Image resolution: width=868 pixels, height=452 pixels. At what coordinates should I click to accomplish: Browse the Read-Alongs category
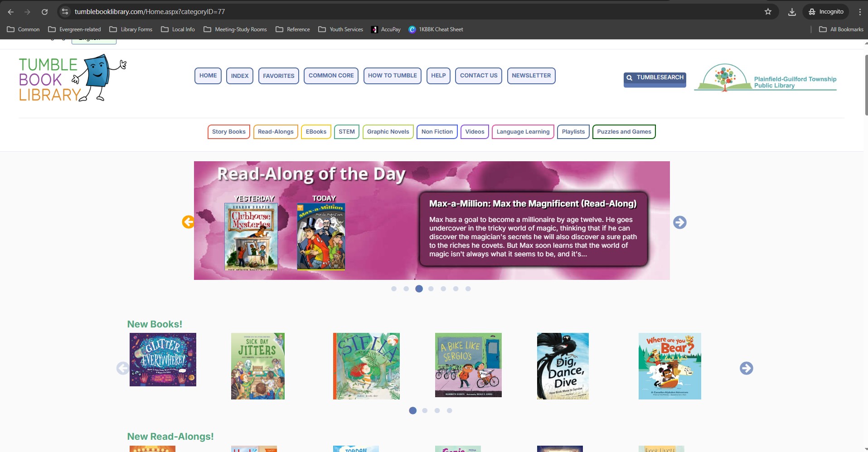(x=276, y=132)
